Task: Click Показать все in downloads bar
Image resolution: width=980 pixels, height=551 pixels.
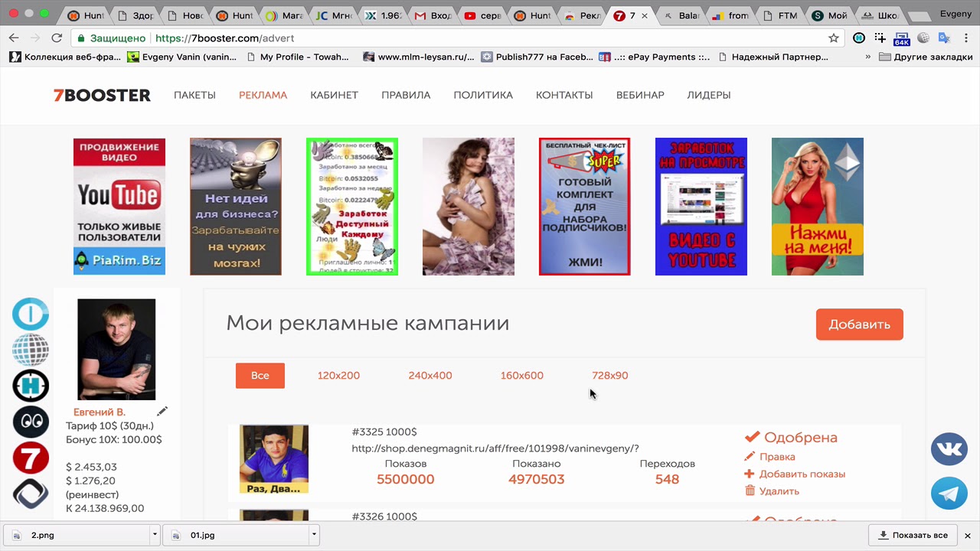Action: click(x=913, y=535)
